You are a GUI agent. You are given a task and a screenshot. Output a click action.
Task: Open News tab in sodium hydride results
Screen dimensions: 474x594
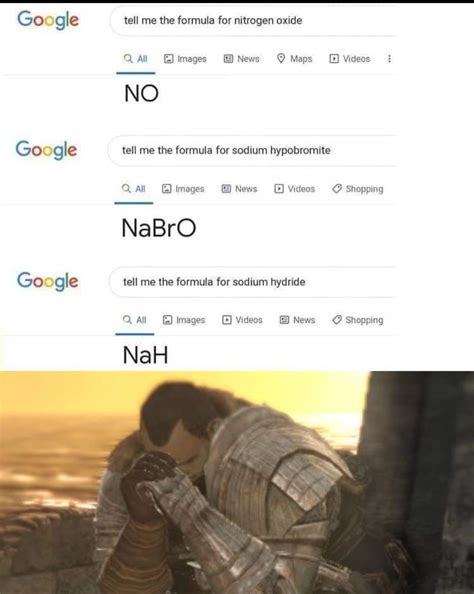297,320
